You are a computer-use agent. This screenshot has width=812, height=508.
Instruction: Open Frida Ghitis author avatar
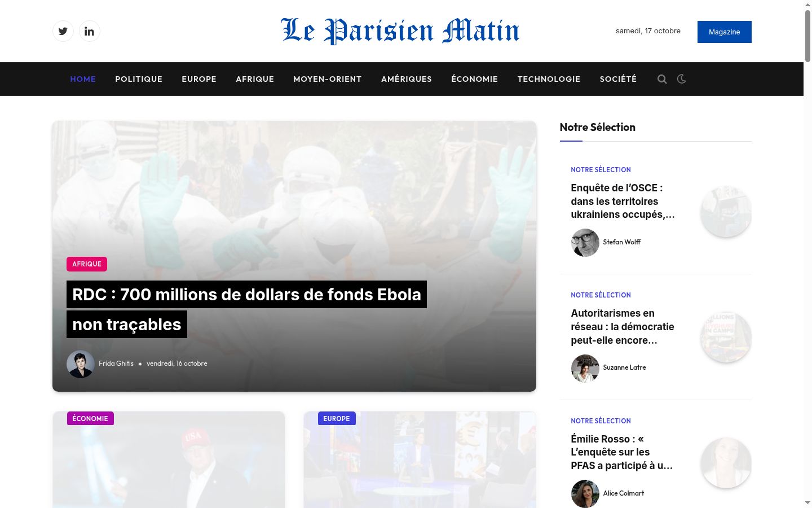click(80, 364)
